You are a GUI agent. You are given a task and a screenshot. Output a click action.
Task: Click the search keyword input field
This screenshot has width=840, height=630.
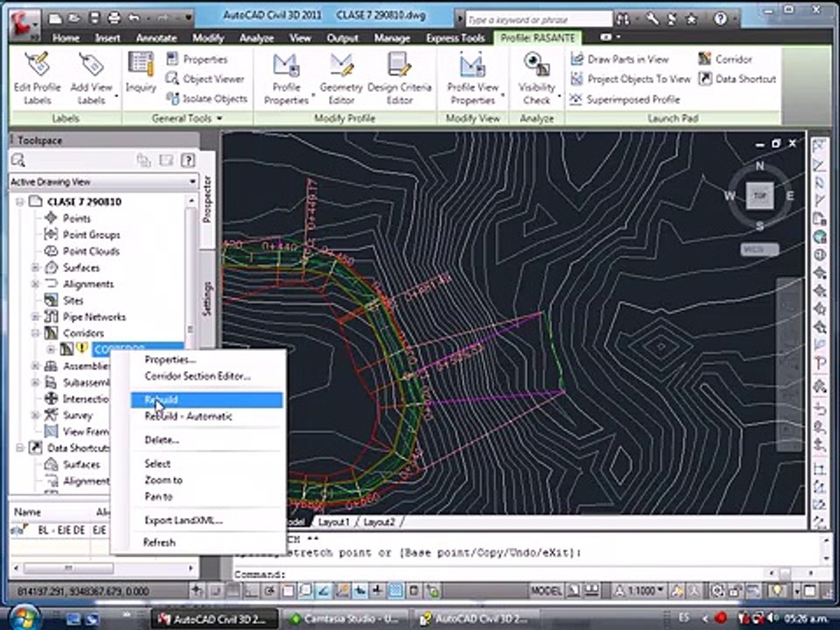point(538,20)
